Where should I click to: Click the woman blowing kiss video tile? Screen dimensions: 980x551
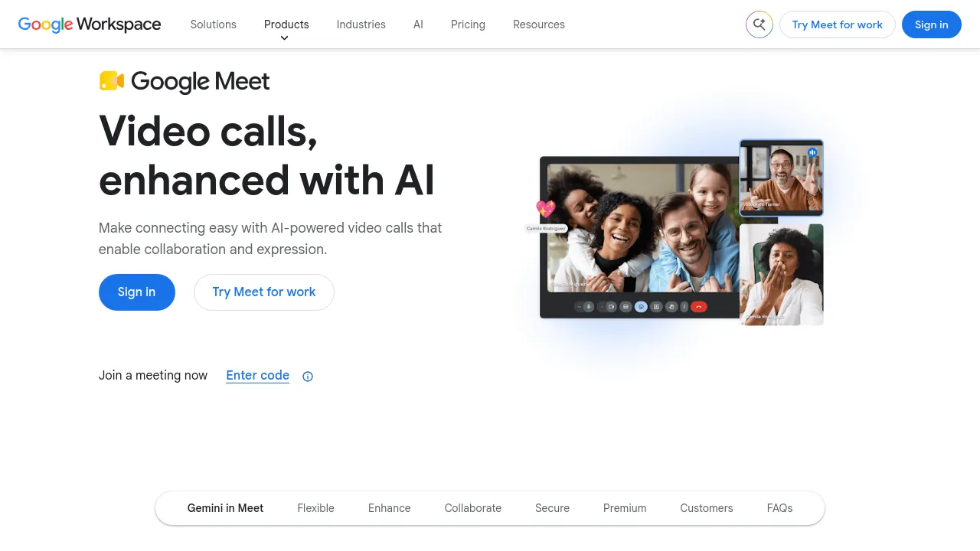point(782,275)
